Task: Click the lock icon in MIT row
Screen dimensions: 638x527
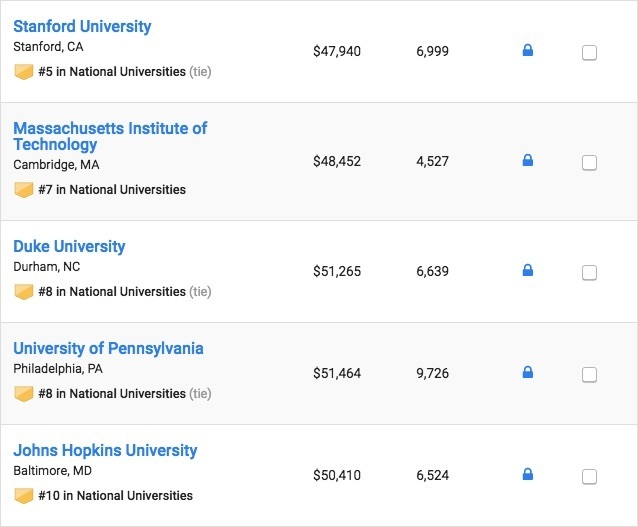Action: tap(528, 160)
